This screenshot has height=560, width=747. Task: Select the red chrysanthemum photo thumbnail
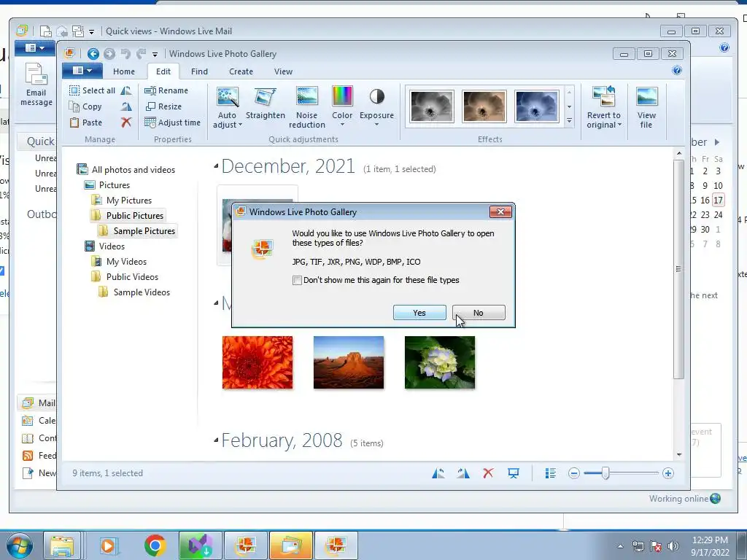pos(258,362)
